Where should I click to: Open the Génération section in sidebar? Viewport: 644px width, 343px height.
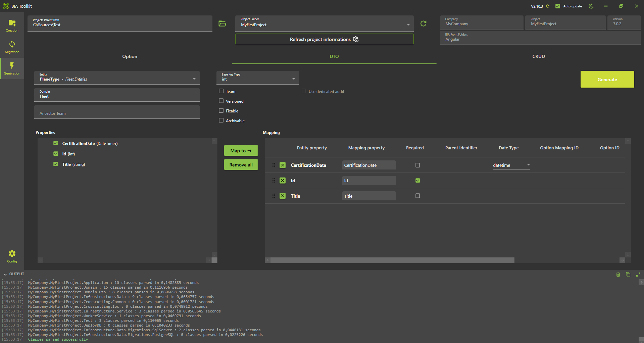[x=12, y=68]
